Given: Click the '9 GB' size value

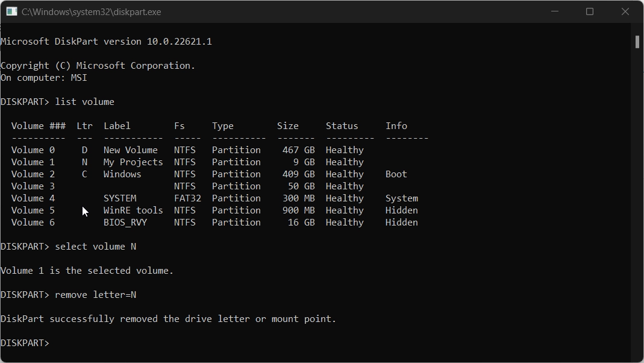Looking at the screenshot, I should [304, 162].
